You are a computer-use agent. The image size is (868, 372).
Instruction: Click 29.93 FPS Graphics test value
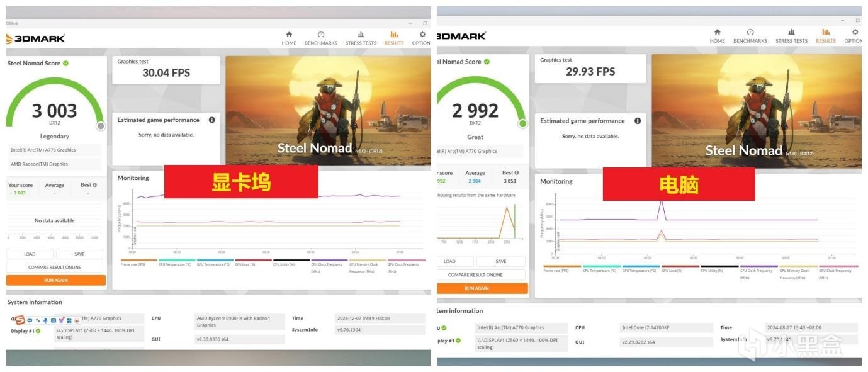click(x=589, y=72)
